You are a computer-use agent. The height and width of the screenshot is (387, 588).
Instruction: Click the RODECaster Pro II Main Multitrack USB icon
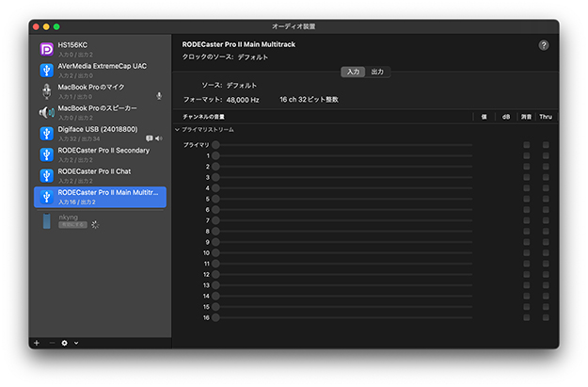(46, 197)
